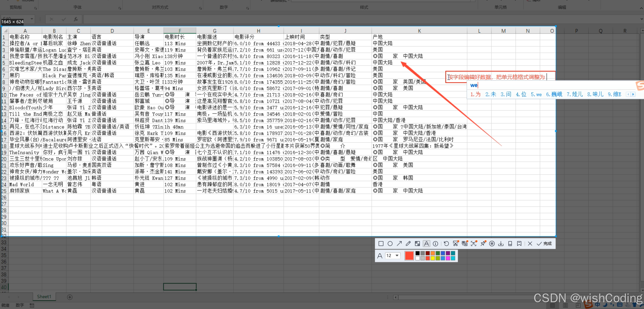This screenshot has height=309, width=644.
Task: Pin the screenshot to screen
Action: (483, 244)
